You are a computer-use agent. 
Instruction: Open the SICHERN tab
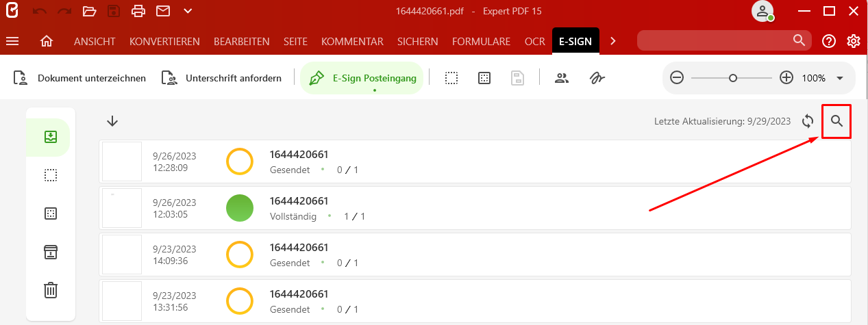point(418,41)
